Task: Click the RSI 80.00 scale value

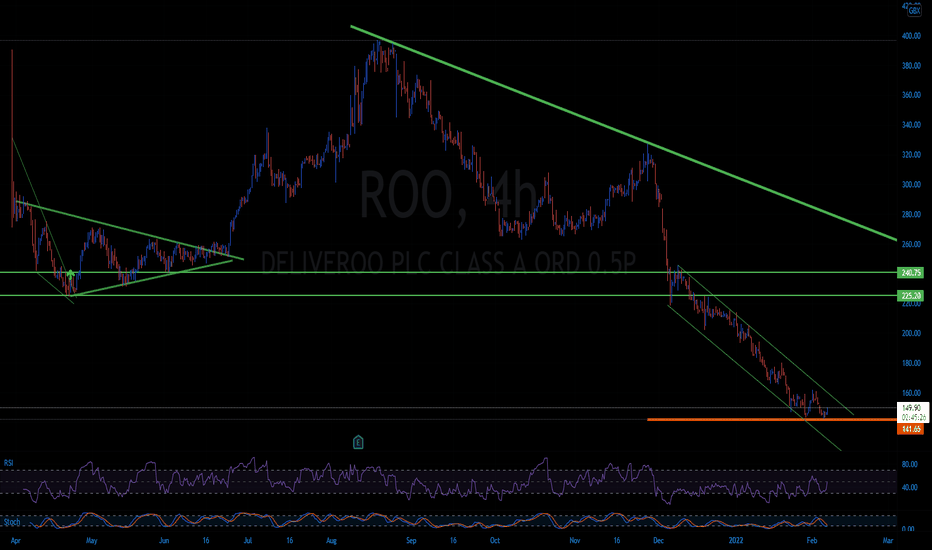Action: coord(909,464)
